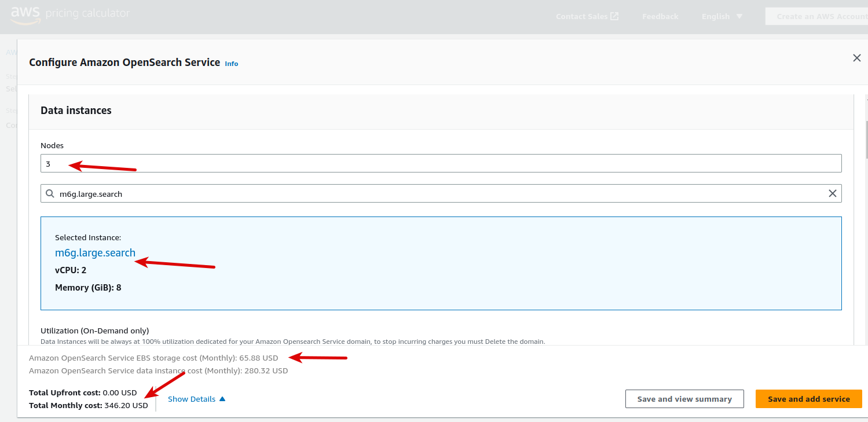Open the English language dropdown
This screenshot has height=422, width=868.
point(722,16)
